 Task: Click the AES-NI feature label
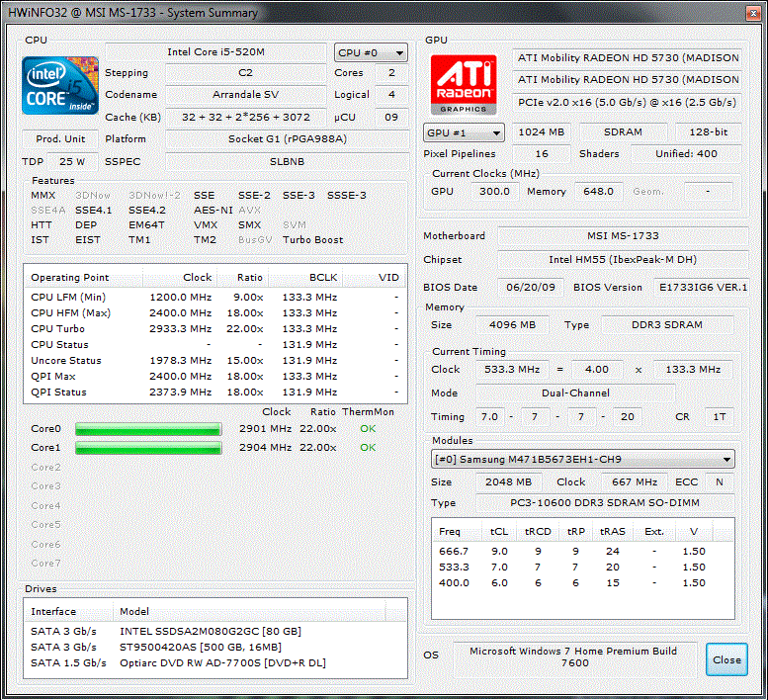click(213, 211)
